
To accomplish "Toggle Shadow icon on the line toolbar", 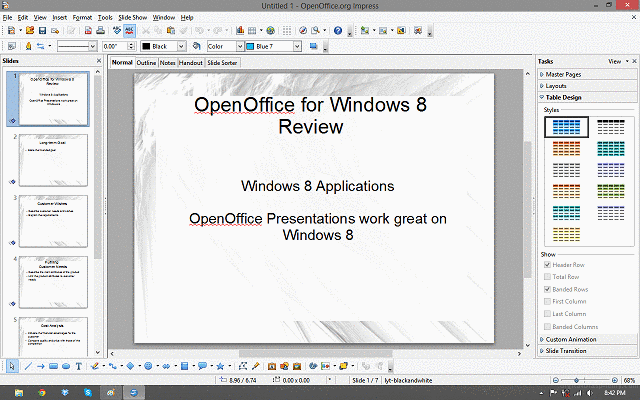I will tap(313, 46).
